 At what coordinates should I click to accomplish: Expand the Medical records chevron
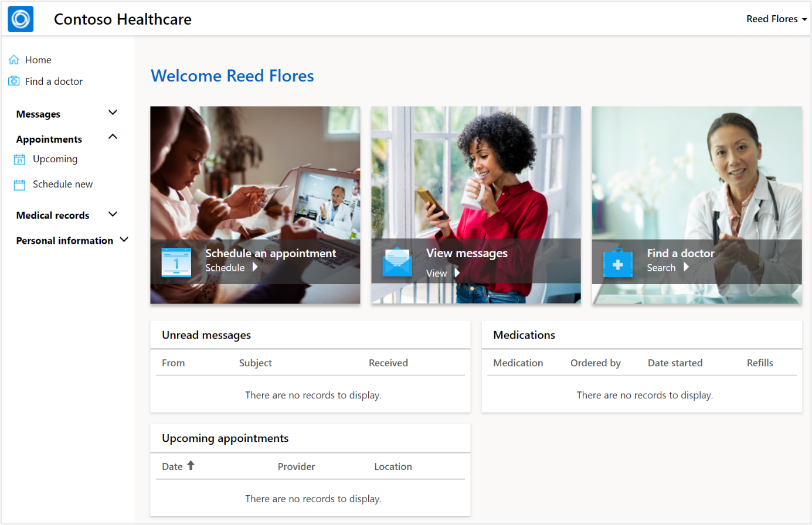click(113, 214)
